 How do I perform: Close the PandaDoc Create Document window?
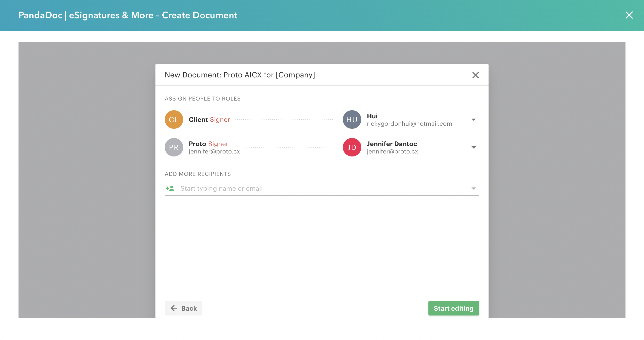click(x=629, y=15)
